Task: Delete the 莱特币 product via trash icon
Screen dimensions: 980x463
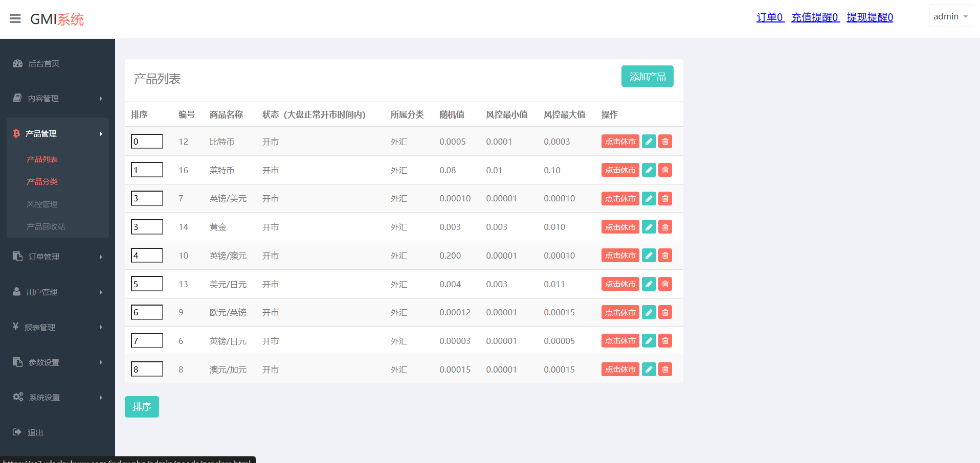Action: (665, 170)
